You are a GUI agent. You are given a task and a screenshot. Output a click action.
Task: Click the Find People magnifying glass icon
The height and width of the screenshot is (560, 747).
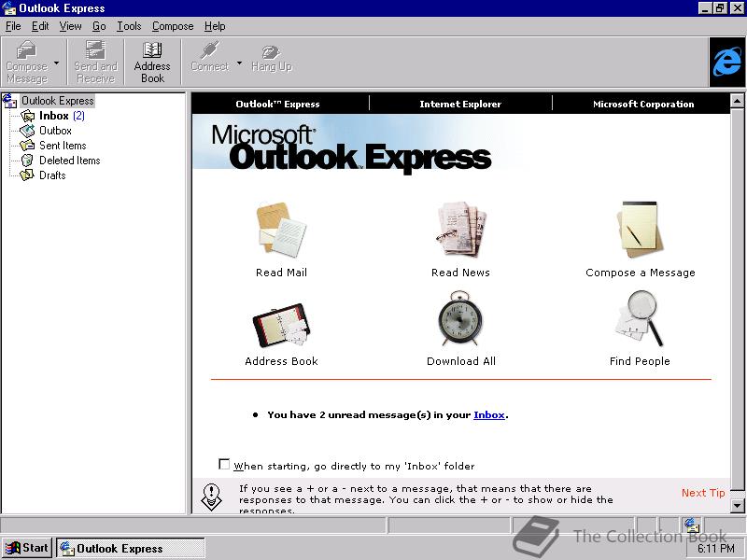[x=639, y=318]
